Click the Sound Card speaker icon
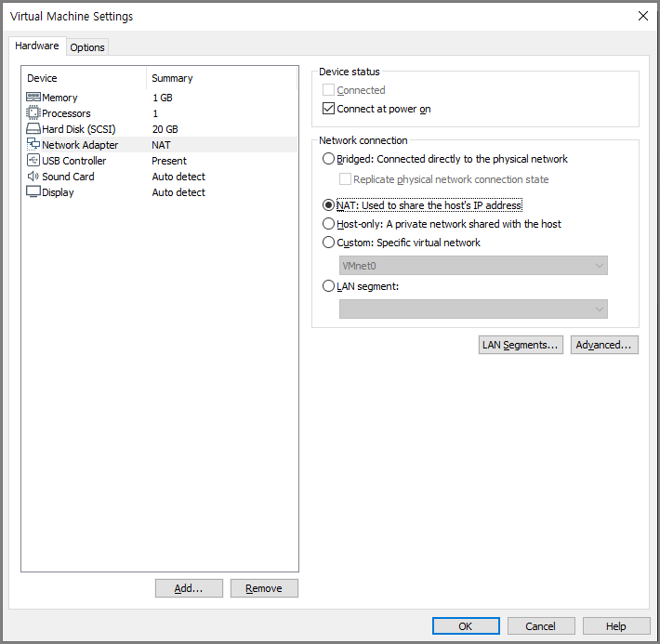660x644 pixels. point(33,176)
